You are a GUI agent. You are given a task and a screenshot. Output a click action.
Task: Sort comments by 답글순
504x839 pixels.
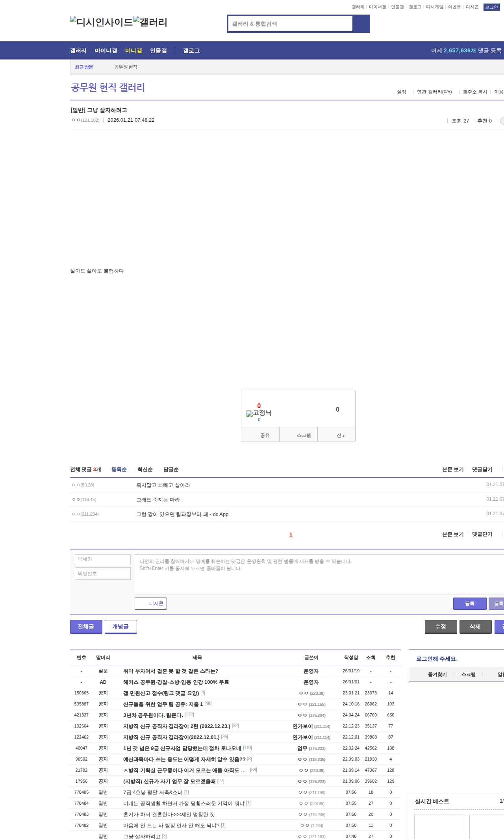pyautogui.click(x=171, y=470)
